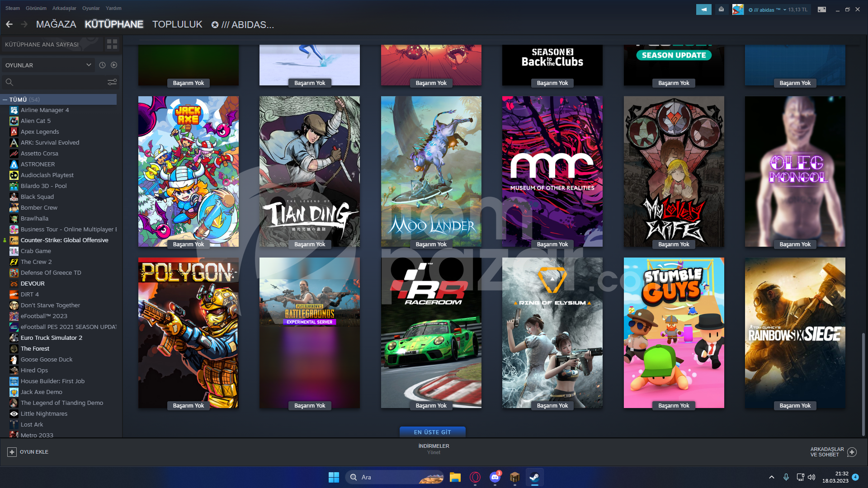Open the inbox envelope icon

721,9
